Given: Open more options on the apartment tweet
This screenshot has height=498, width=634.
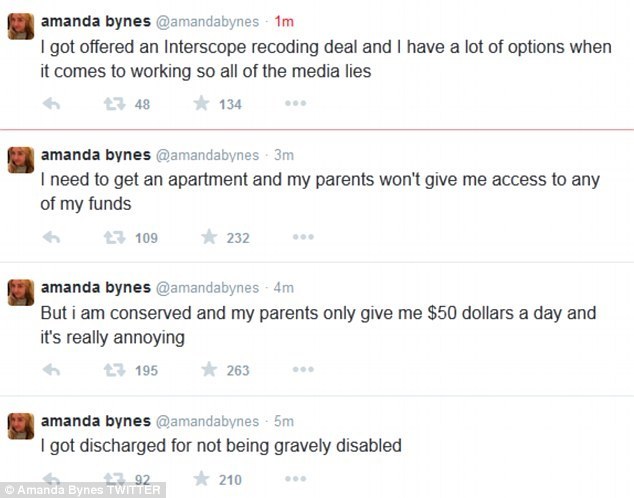Looking at the screenshot, I should pos(303,237).
